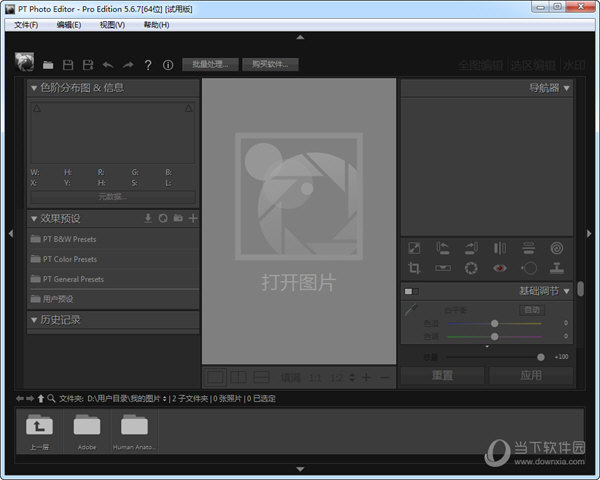Go up one folder with up arrow
Image resolution: width=600 pixels, height=480 pixels.
41,398
